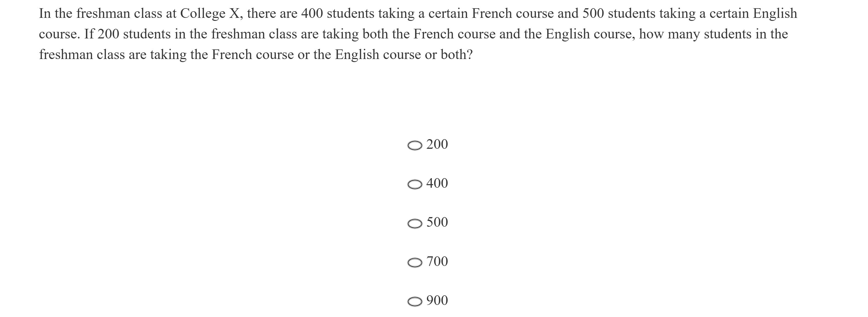Click the '900' answer choice label
Viewport: 868px width, 317px height.
[x=437, y=301]
